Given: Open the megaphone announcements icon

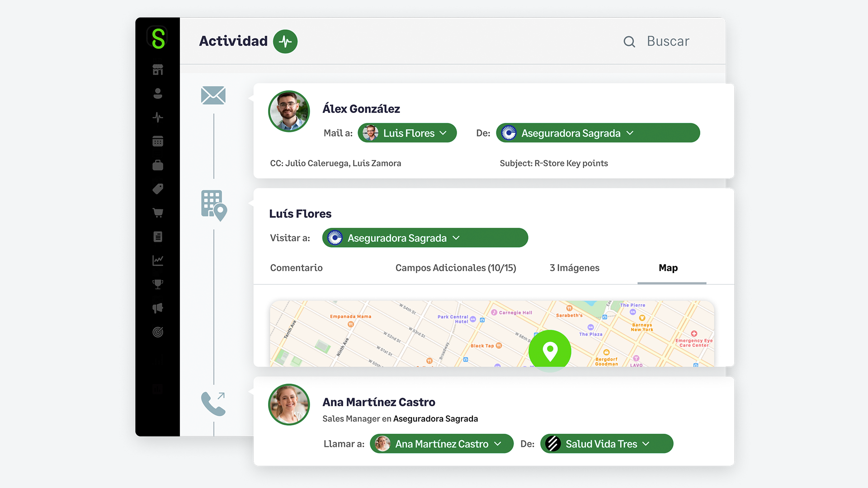Looking at the screenshot, I should (x=157, y=308).
